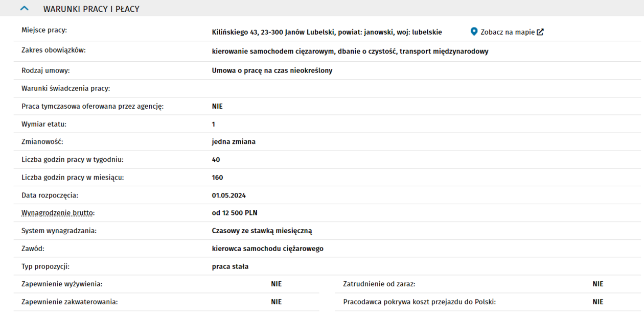Click the "jedna zmiana" shift value
This screenshot has height=320, width=644.
[x=234, y=142]
